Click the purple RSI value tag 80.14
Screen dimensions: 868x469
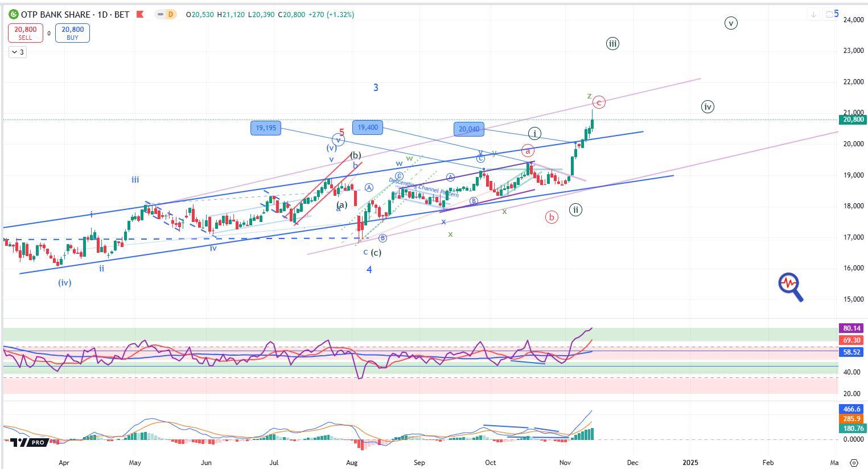[x=851, y=328]
